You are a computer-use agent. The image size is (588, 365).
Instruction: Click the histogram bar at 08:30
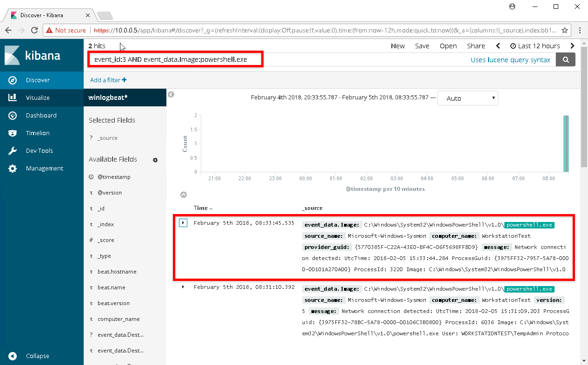coord(566,144)
